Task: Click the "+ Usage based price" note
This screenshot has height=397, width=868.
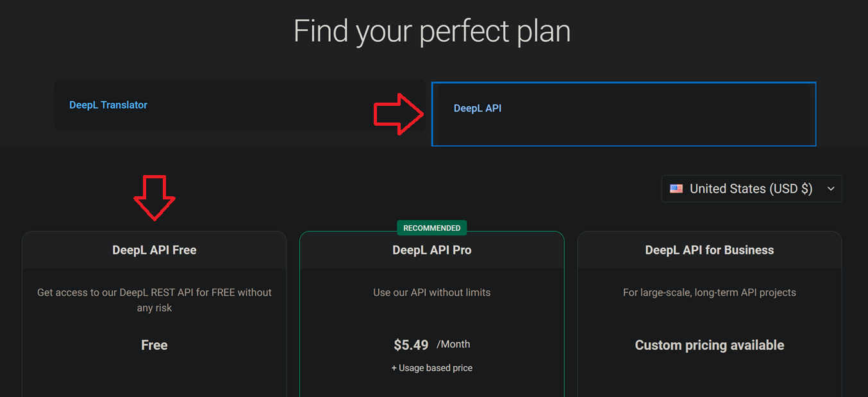Action: pos(432,368)
